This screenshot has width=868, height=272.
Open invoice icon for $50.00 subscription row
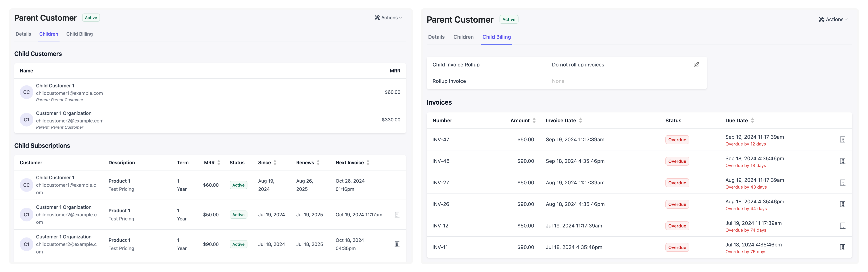397,215
